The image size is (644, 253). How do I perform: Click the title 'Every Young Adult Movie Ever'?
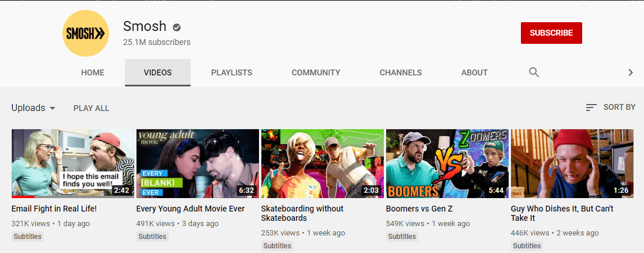(191, 209)
